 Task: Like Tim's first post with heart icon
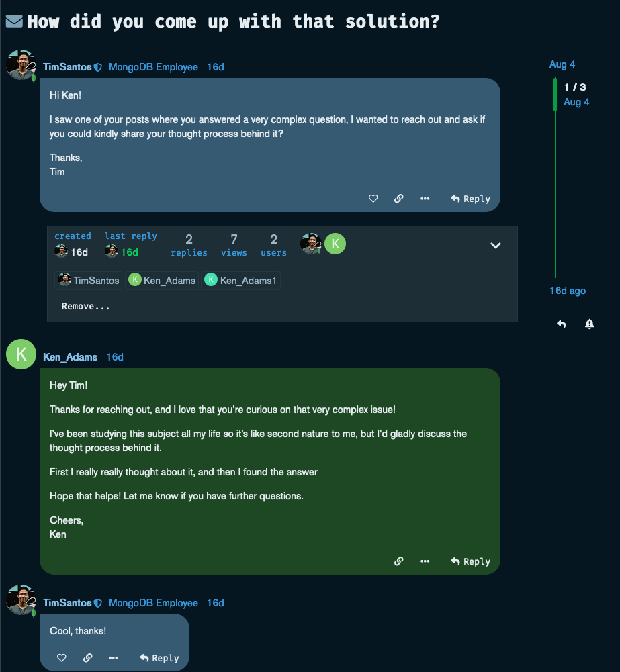click(x=373, y=199)
